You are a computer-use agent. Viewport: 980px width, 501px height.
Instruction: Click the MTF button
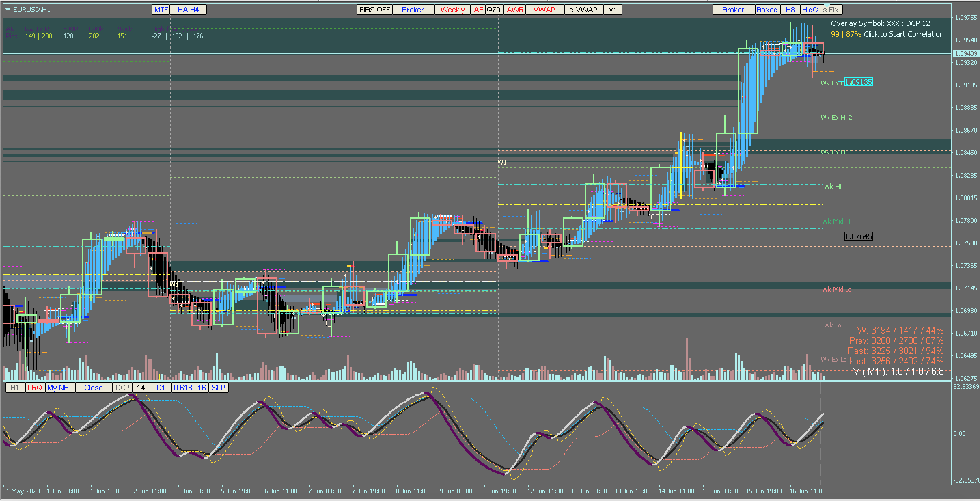pyautogui.click(x=161, y=10)
